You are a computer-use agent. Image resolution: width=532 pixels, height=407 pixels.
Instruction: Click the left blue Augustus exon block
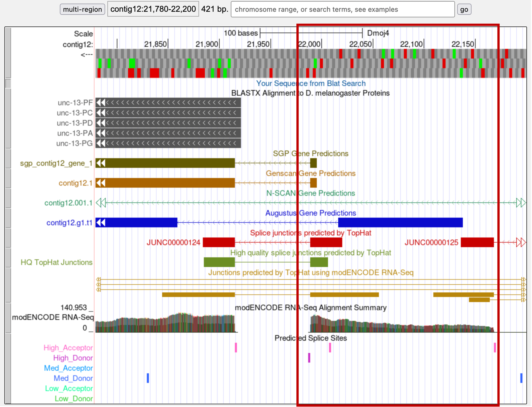tap(136, 223)
